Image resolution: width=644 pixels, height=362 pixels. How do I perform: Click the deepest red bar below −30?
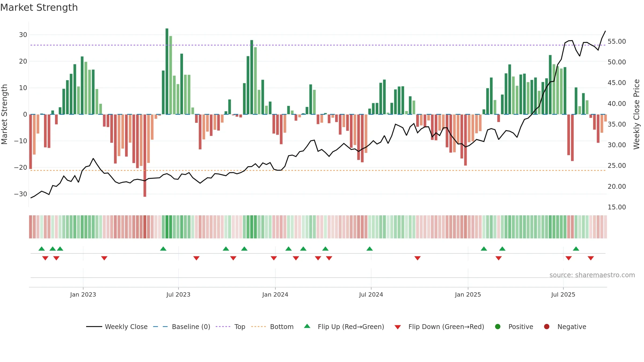click(x=145, y=156)
